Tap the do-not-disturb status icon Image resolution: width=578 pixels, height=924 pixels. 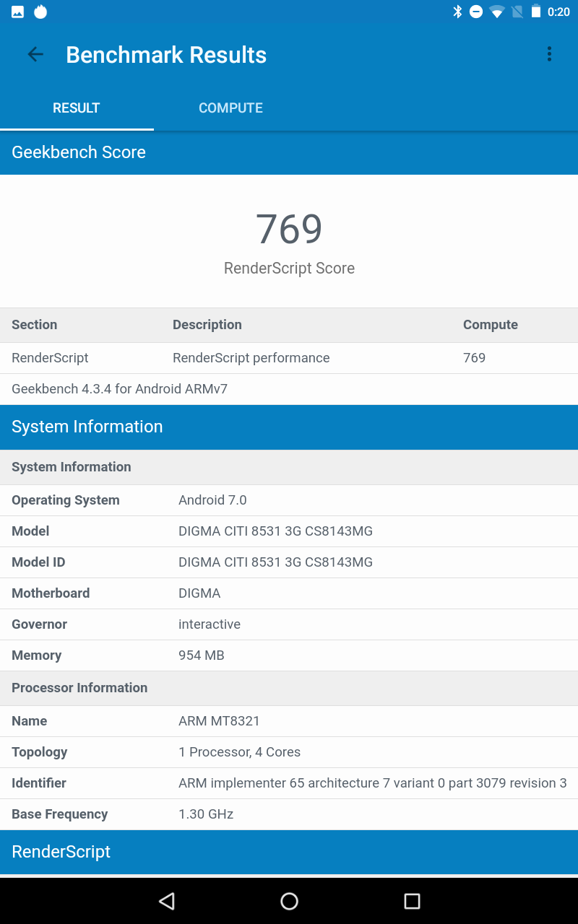tap(476, 12)
